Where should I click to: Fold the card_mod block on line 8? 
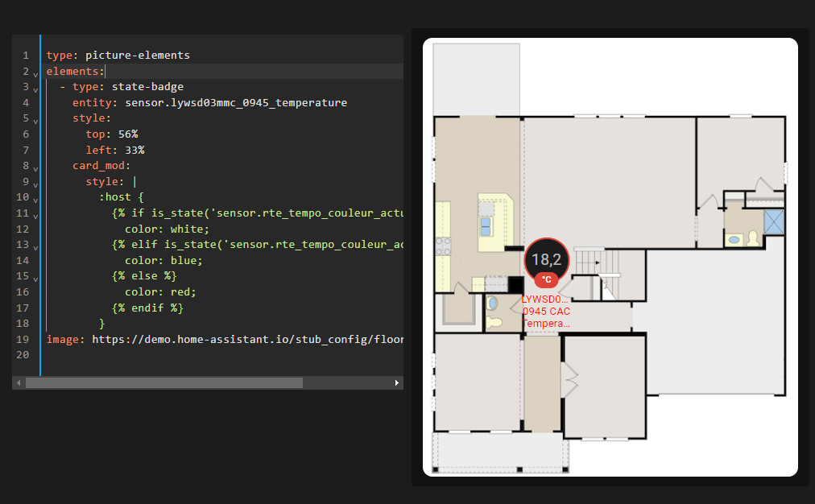pos(35,169)
